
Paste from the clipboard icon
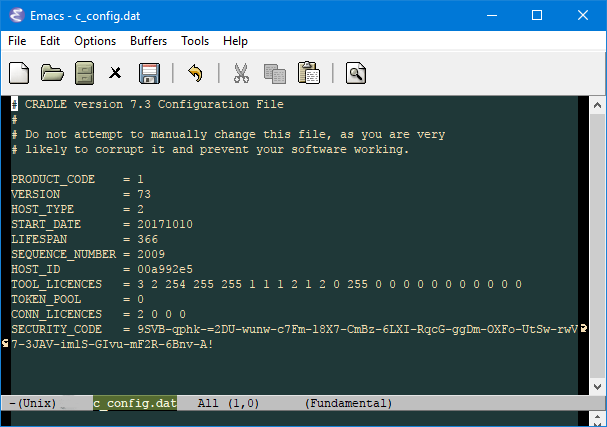point(309,73)
